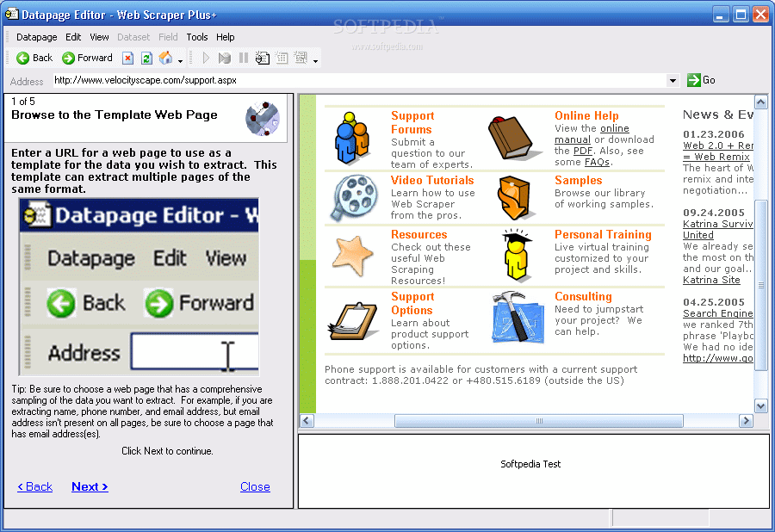Click the Resources star icon
The width and height of the screenshot is (775, 532).
coord(352,256)
